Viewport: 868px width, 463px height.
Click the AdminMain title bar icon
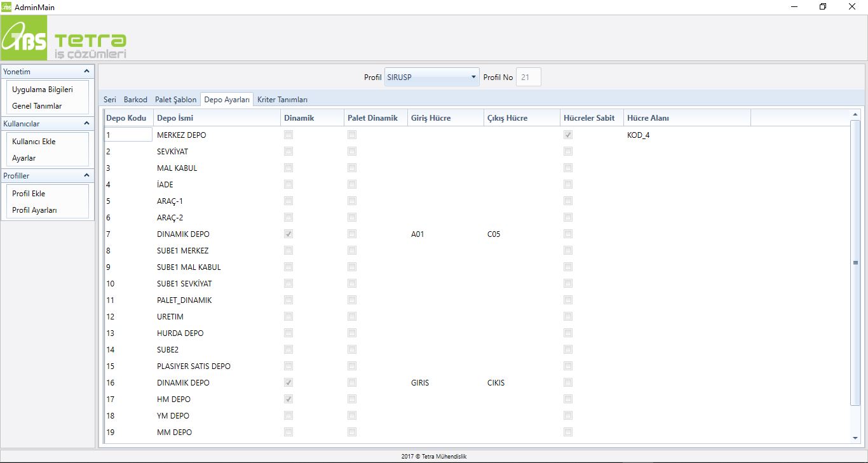pos(7,7)
